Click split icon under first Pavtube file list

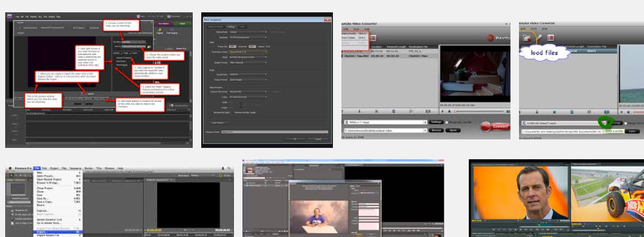coord(428,111)
